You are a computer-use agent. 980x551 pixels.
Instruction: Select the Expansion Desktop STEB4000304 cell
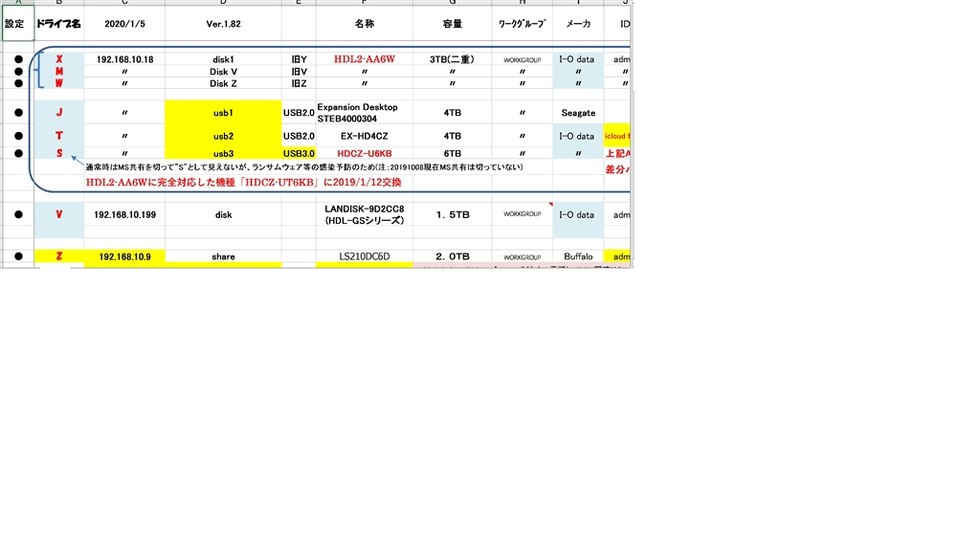(356, 112)
